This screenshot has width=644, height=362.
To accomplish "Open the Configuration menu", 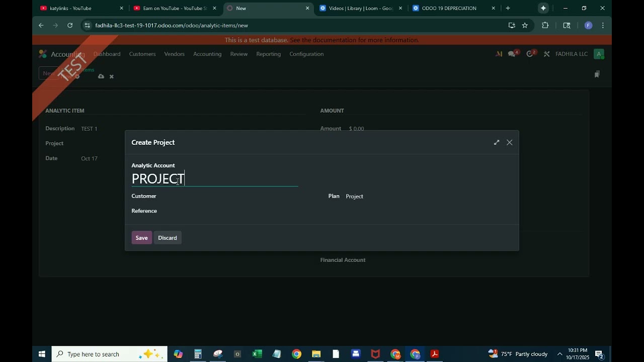I will click(306, 54).
